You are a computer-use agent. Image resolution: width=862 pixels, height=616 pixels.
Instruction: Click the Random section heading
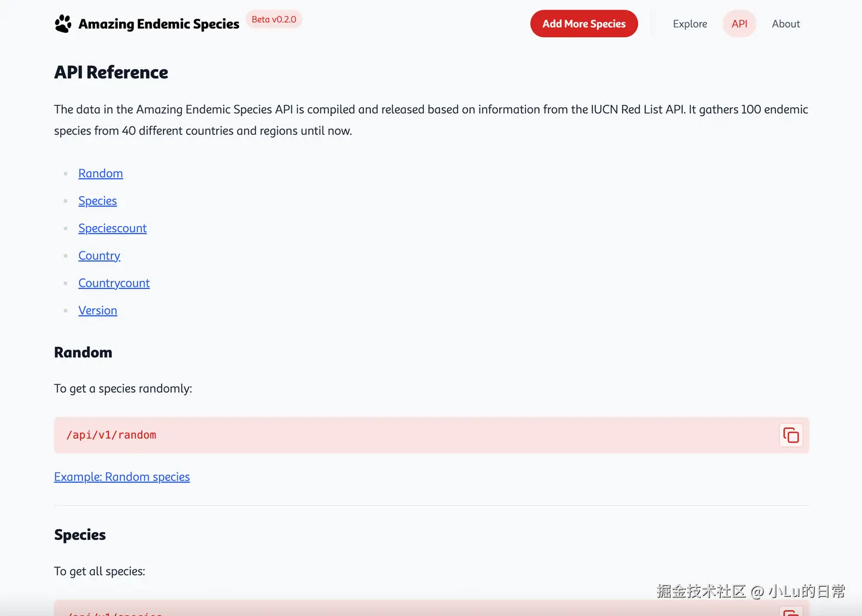pyautogui.click(x=83, y=353)
